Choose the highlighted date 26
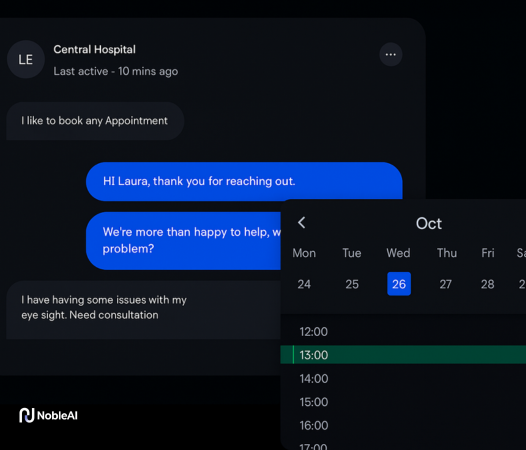 (399, 284)
